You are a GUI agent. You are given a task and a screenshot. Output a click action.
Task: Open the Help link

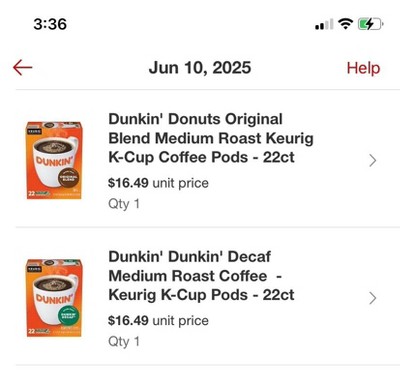pyautogui.click(x=363, y=68)
